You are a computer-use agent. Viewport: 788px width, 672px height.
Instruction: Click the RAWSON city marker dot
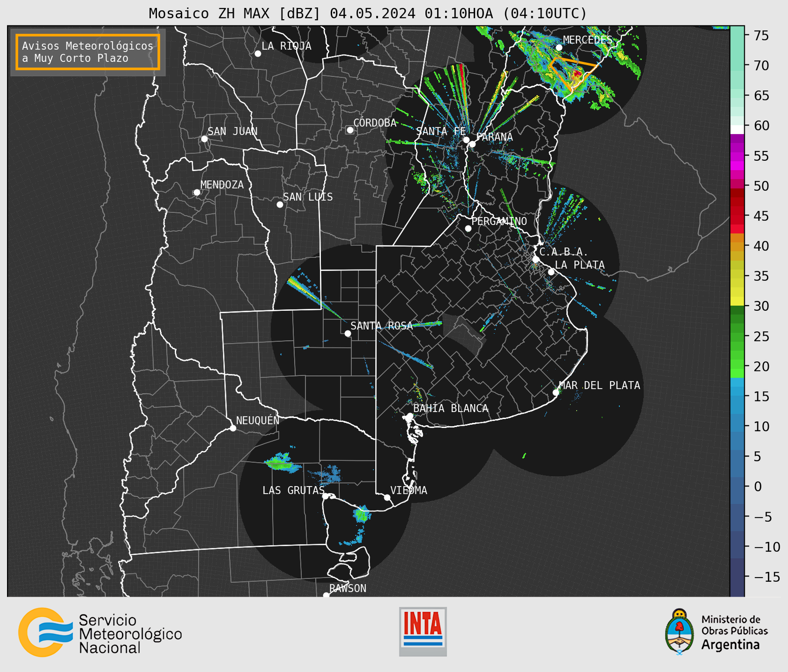[x=326, y=595]
